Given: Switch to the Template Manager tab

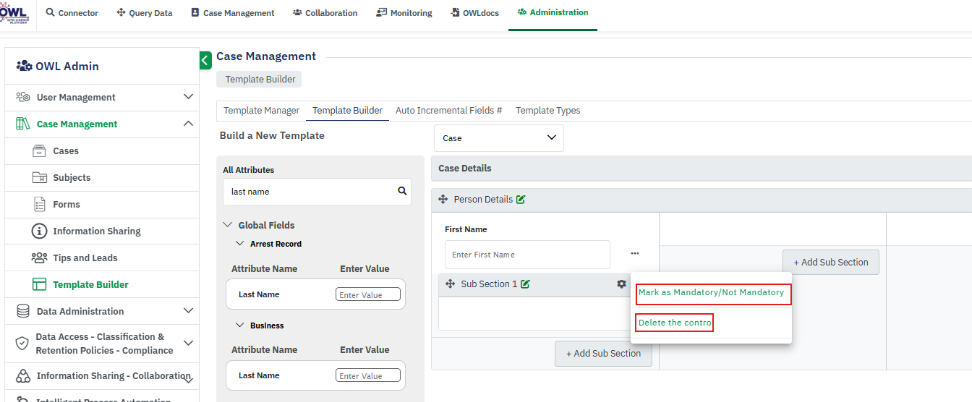Looking at the screenshot, I should tap(261, 110).
